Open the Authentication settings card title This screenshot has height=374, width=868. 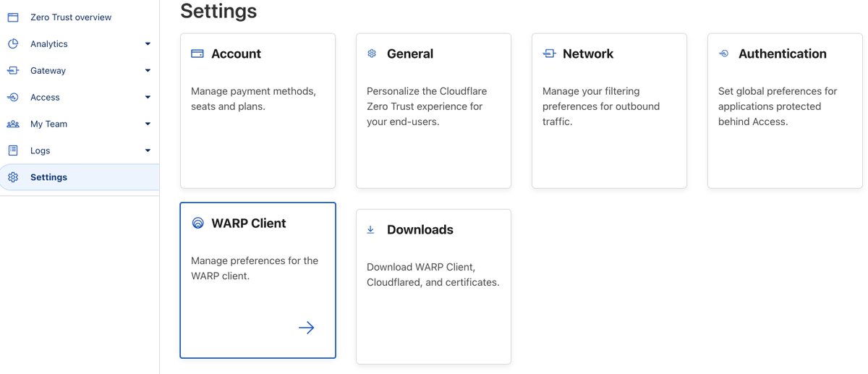783,54
